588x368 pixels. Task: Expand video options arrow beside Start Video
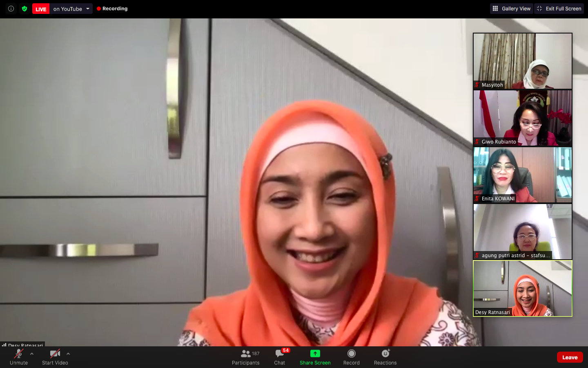[68, 354]
